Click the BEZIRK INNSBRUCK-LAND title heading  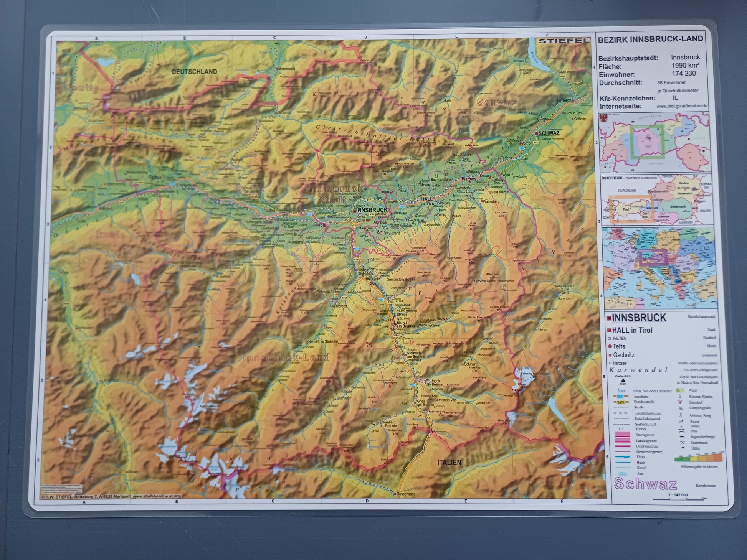[650, 39]
